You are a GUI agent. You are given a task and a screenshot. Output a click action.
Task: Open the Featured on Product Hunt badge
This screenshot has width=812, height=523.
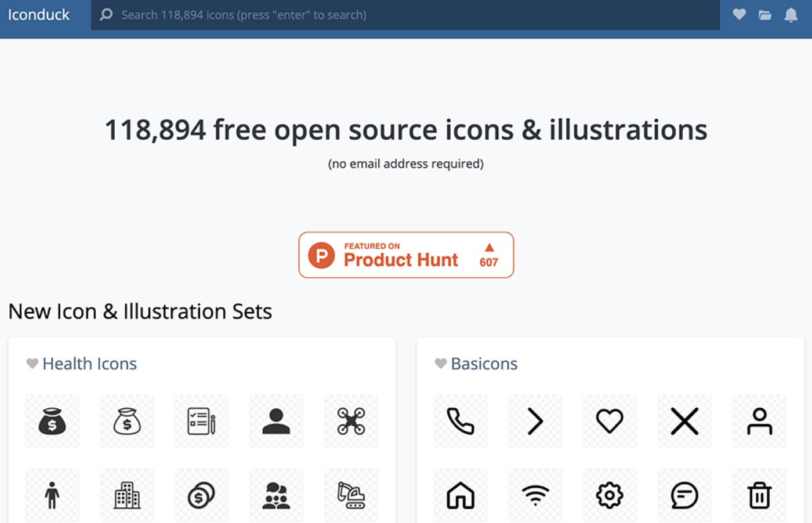(406, 255)
